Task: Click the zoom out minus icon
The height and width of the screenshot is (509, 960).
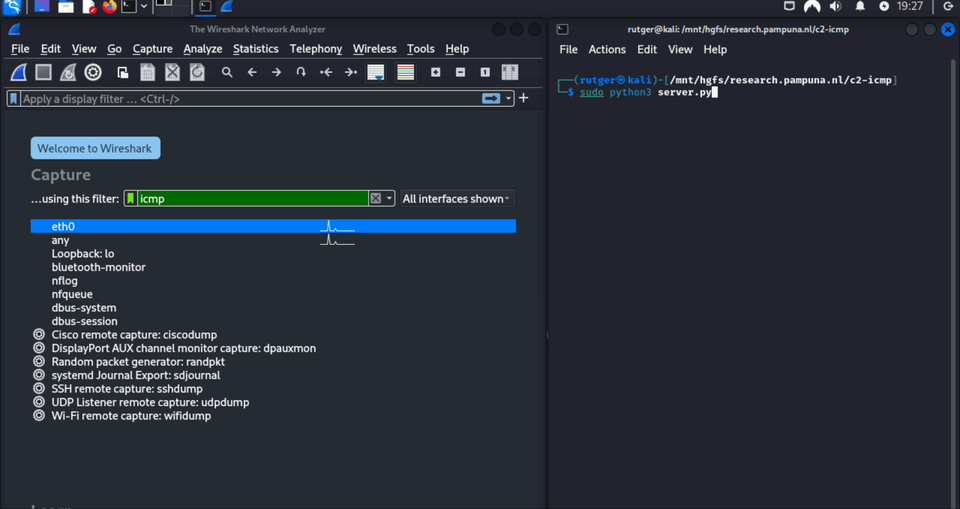Action: click(460, 72)
